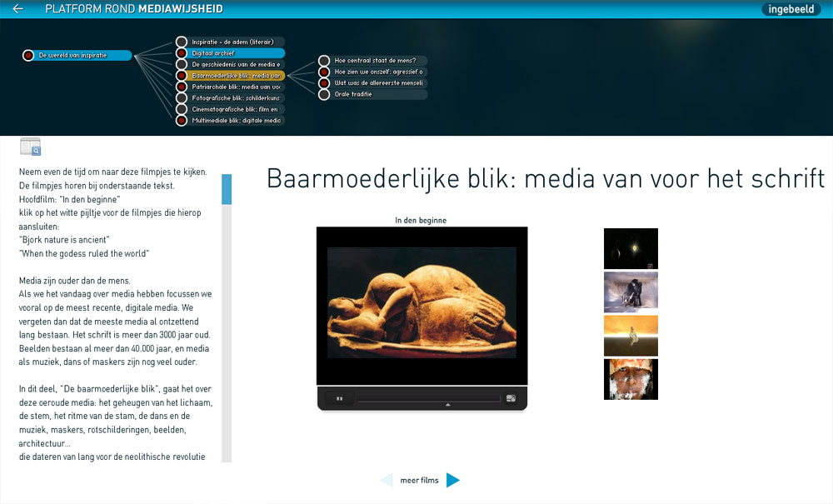Click the reclining sculpture video frame
Image resolution: width=833 pixels, height=504 pixels.
click(x=421, y=302)
